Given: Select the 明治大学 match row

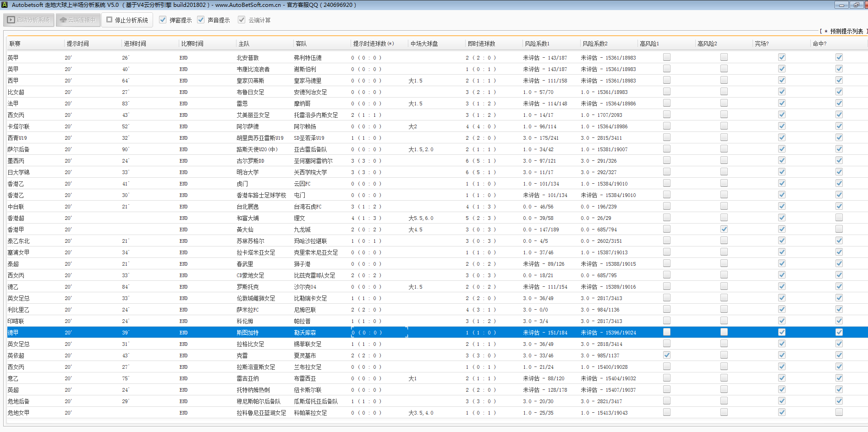Looking at the screenshot, I should (247, 172).
